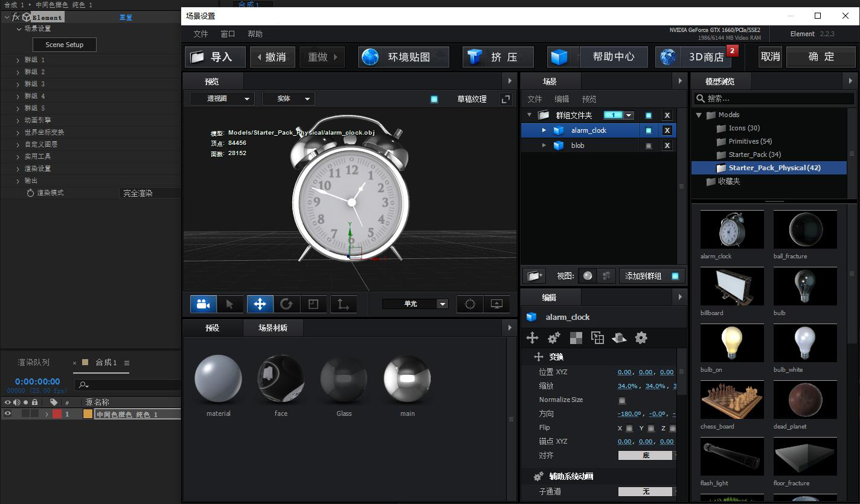Open the perspective view dropdown
Viewport: 860px width, 504px height.
click(x=222, y=99)
